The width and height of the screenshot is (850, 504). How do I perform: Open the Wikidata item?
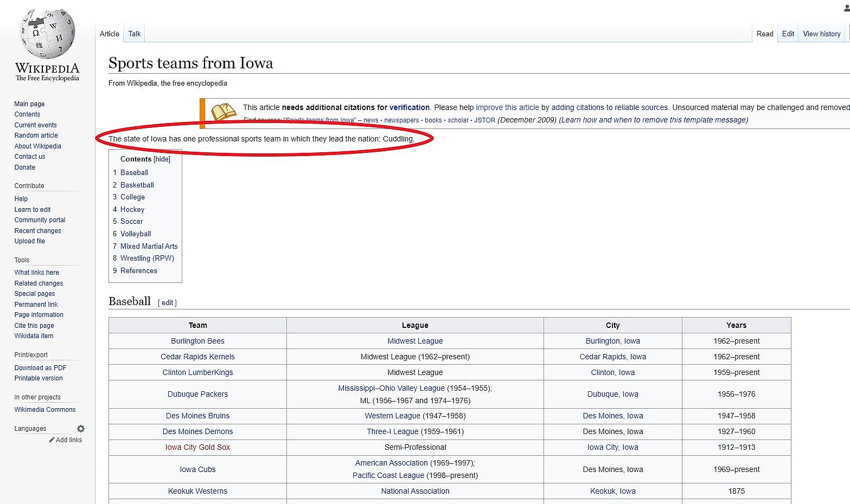pos(34,336)
